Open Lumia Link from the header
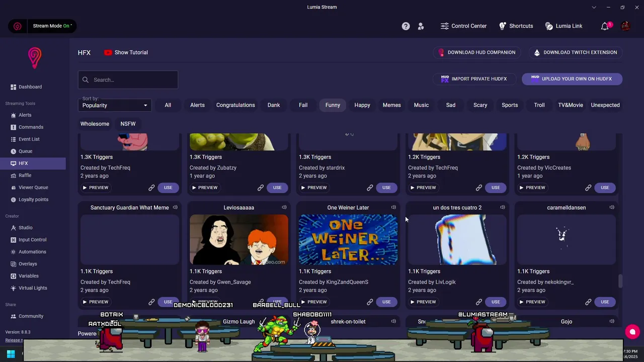Screen dimensions: 644x362 [x=563, y=26]
